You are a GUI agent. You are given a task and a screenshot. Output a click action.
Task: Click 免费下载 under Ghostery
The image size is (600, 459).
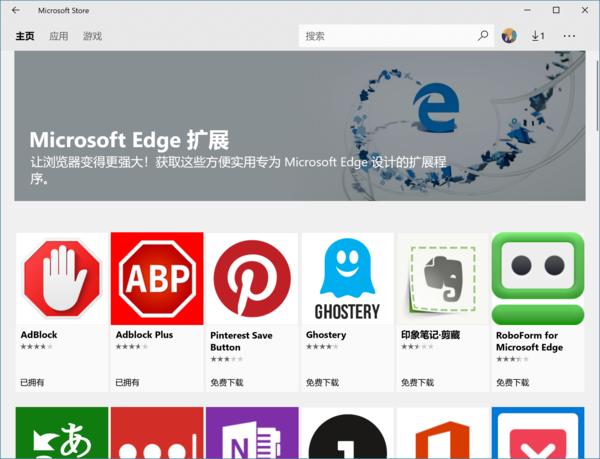click(x=322, y=382)
